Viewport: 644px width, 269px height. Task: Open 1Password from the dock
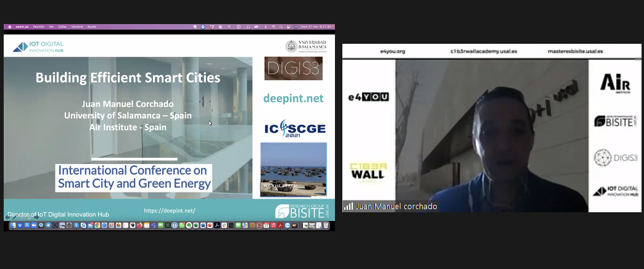pos(175,225)
